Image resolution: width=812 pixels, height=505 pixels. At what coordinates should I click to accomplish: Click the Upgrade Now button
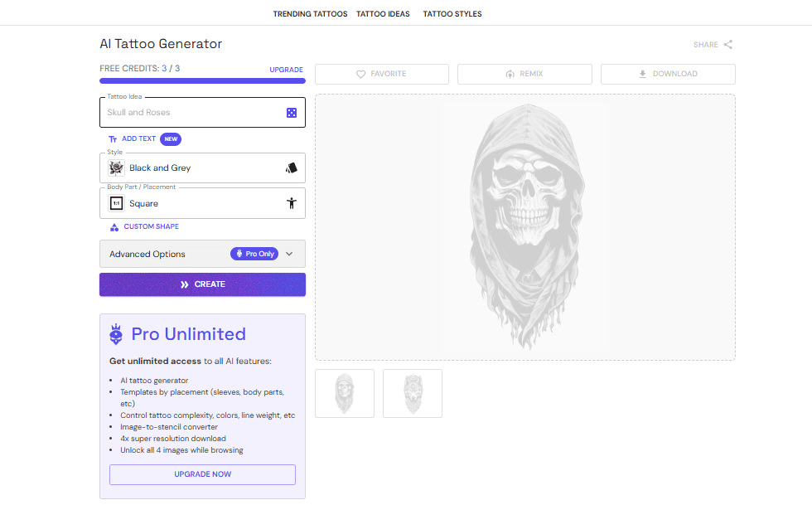point(202,474)
